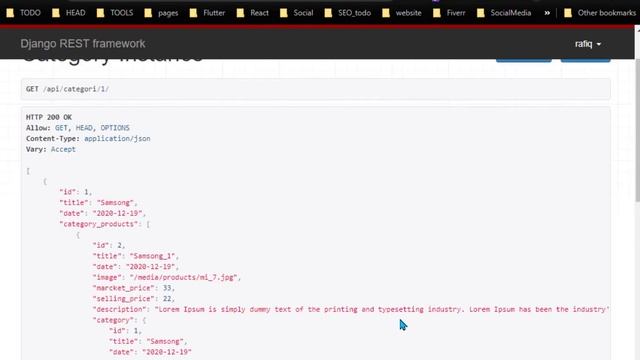The width and height of the screenshot is (640, 360).
Task: Click the HTTP 200 OK status text
Action: tap(49, 117)
